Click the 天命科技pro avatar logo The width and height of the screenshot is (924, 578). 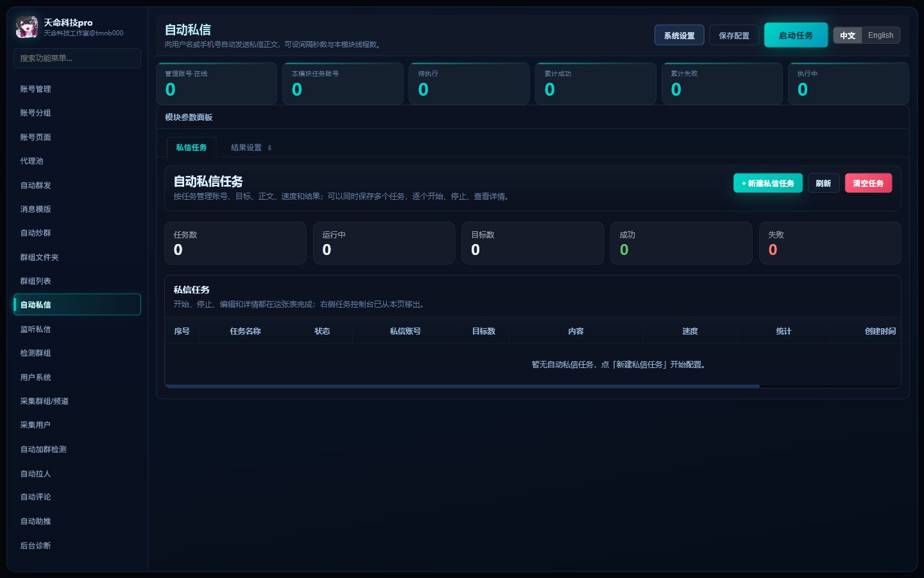[x=27, y=27]
